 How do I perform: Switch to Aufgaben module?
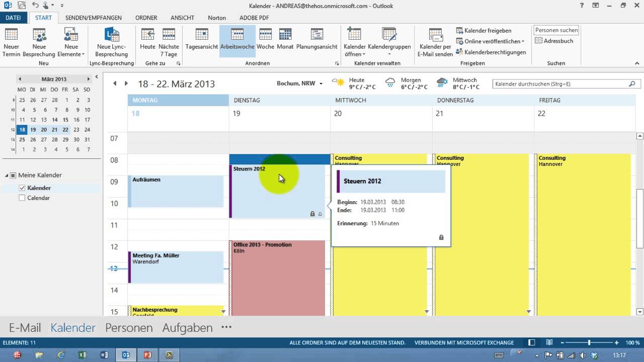[x=187, y=328]
